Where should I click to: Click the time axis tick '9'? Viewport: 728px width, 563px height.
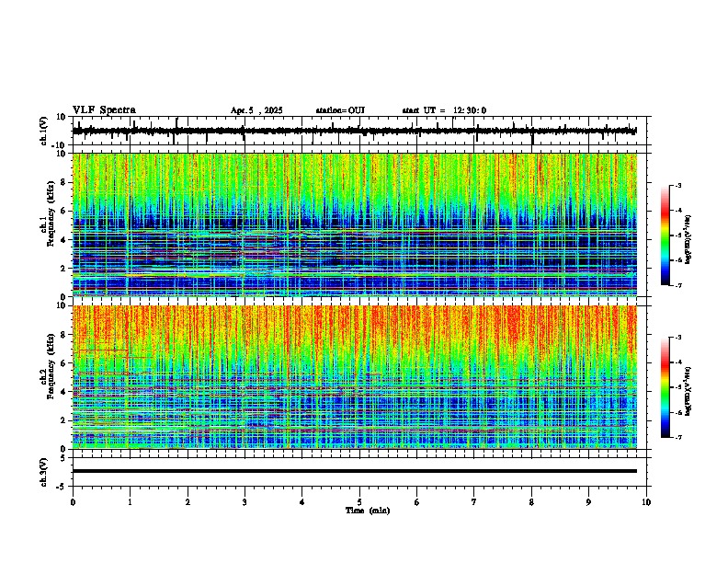pos(588,502)
